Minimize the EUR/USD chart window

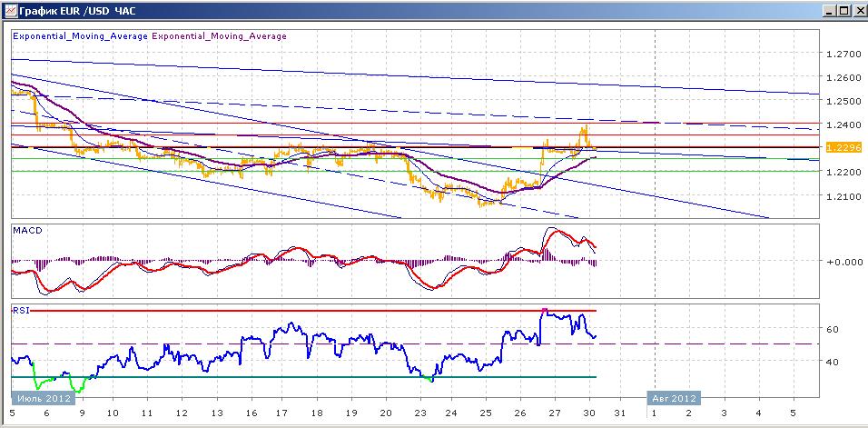click(x=829, y=10)
